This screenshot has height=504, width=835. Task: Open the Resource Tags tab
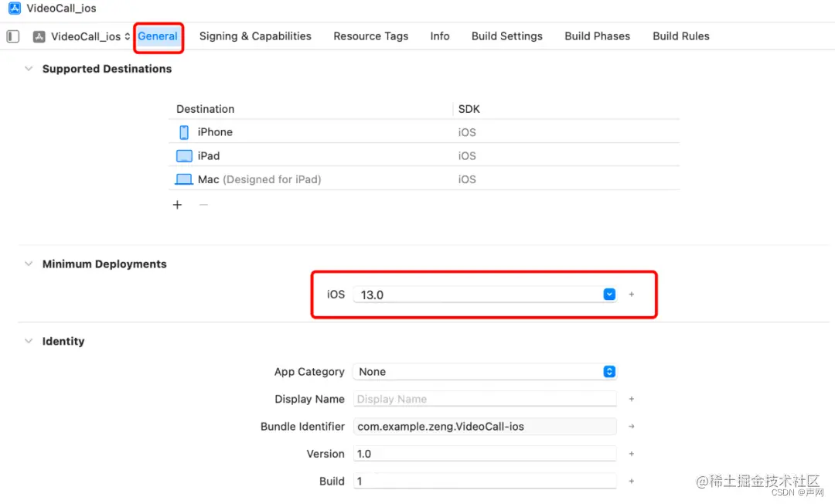pos(370,36)
